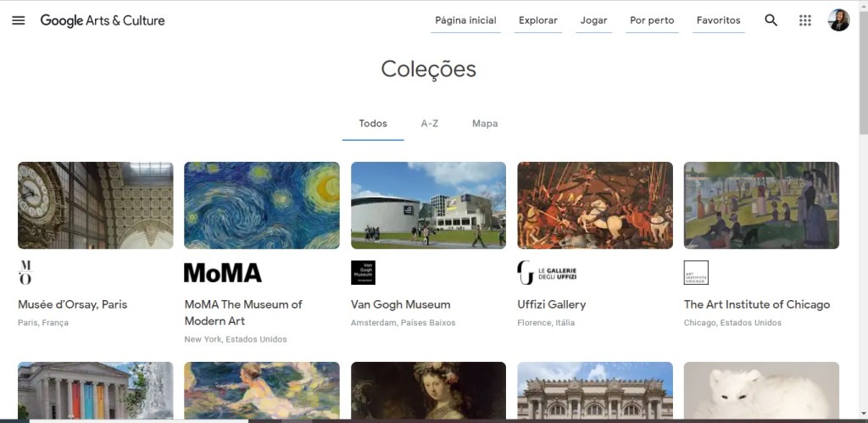Image resolution: width=868 pixels, height=423 pixels.
Task: Open the Explorar menu item
Action: [x=538, y=20]
